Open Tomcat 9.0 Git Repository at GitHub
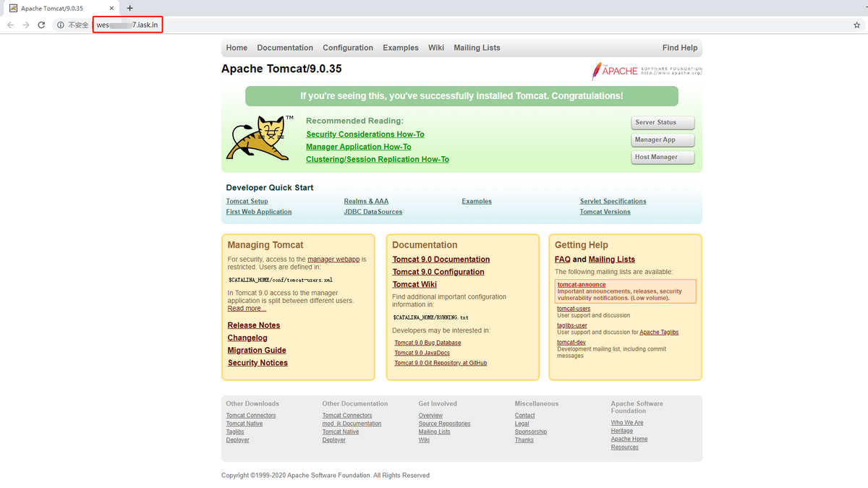868x488 pixels. click(441, 363)
